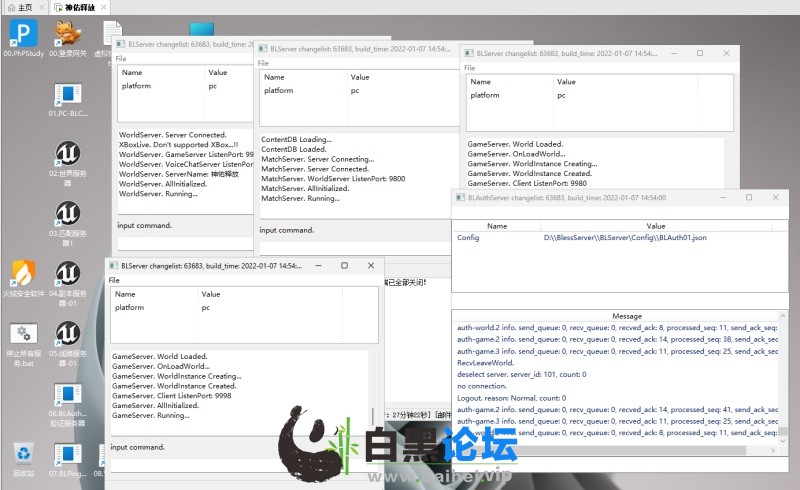Switch to the 神佑释放 tab
Image resolution: width=800 pixels, height=490 pixels.
click(77, 7)
